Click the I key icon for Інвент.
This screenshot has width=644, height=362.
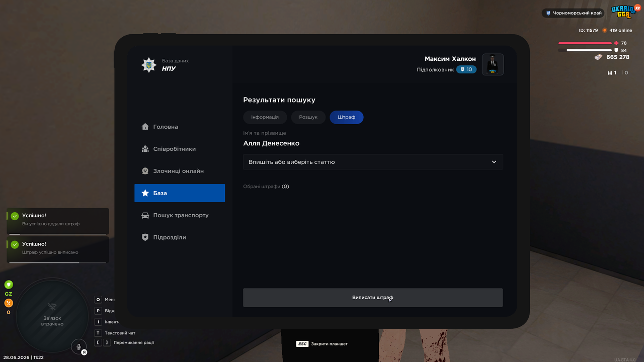tap(98, 322)
